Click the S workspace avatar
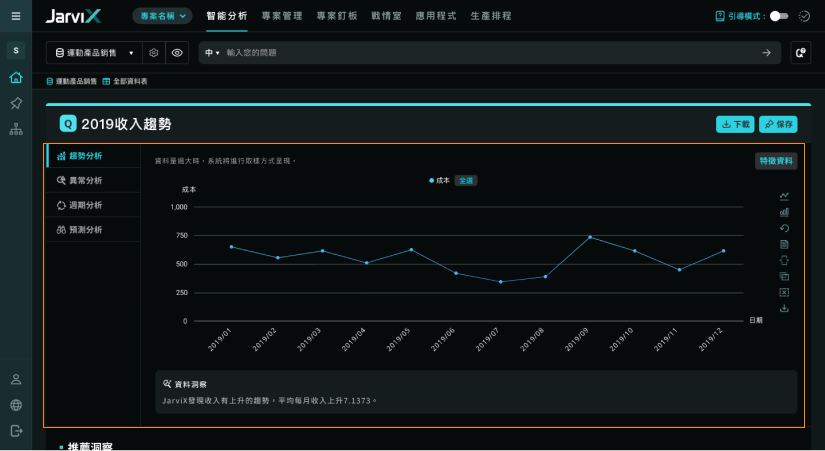The height and width of the screenshot is (451, 825). 16,51
